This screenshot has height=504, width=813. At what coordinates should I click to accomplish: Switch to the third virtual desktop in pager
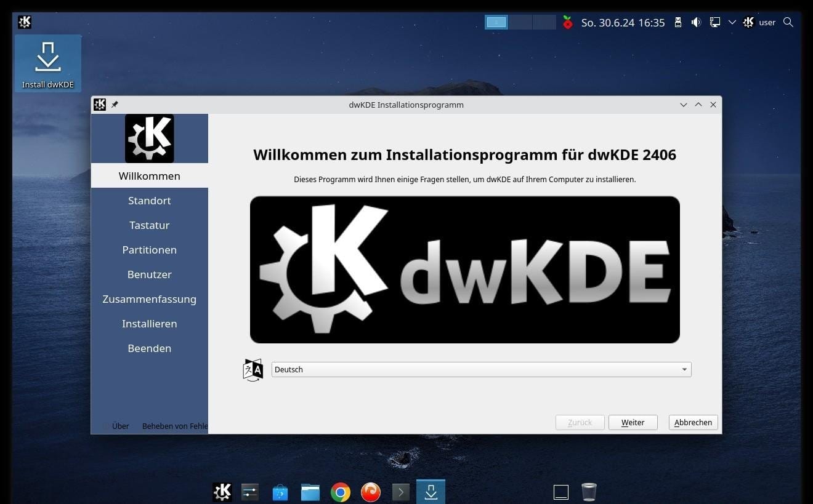pos(544,22)
